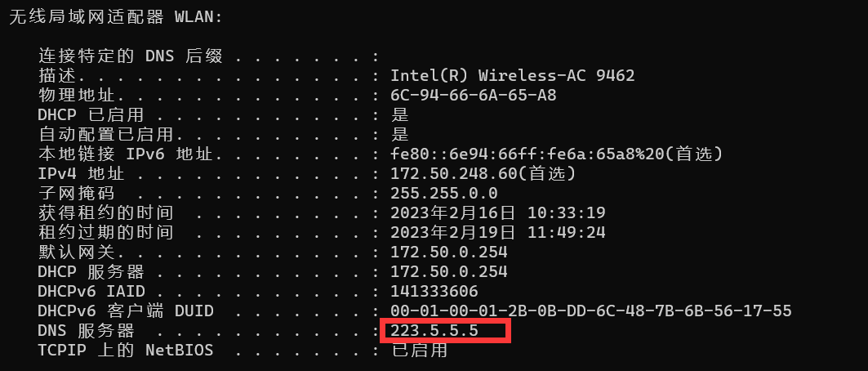The image size is (868, 371).
Task: Click the NetBIOS status 已启用
Action: click(419, 350)
